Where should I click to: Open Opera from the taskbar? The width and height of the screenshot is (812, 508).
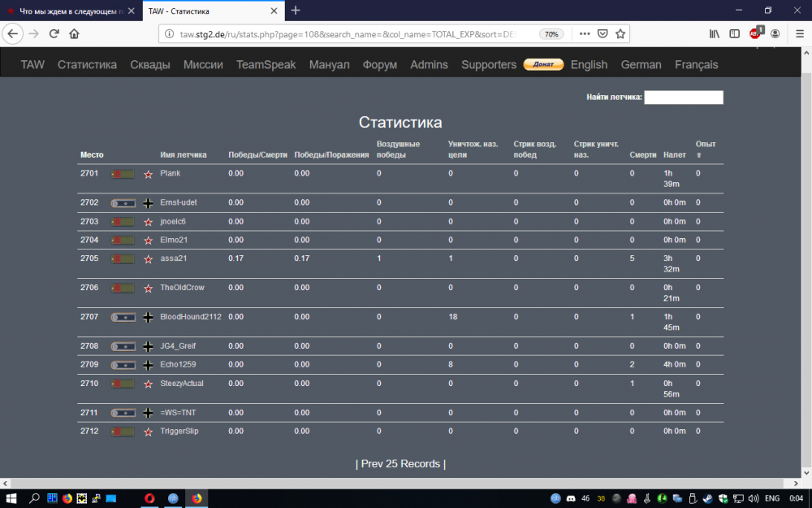[149, 499]
